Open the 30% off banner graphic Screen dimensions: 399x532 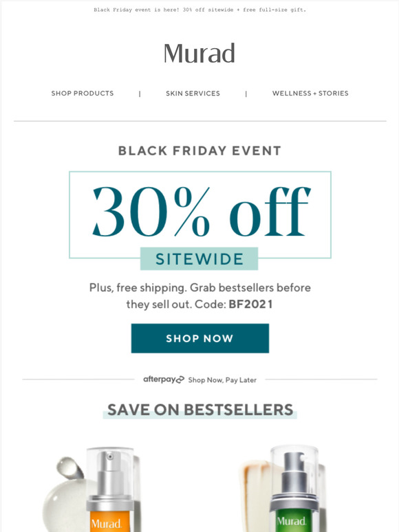click(200, 214)
